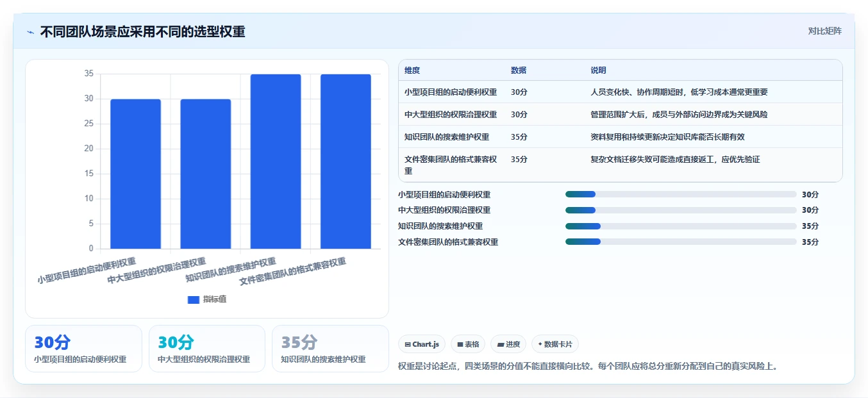Click the 维度 column header
Screen dimensions: 868x398
click(x=412, y=70)
